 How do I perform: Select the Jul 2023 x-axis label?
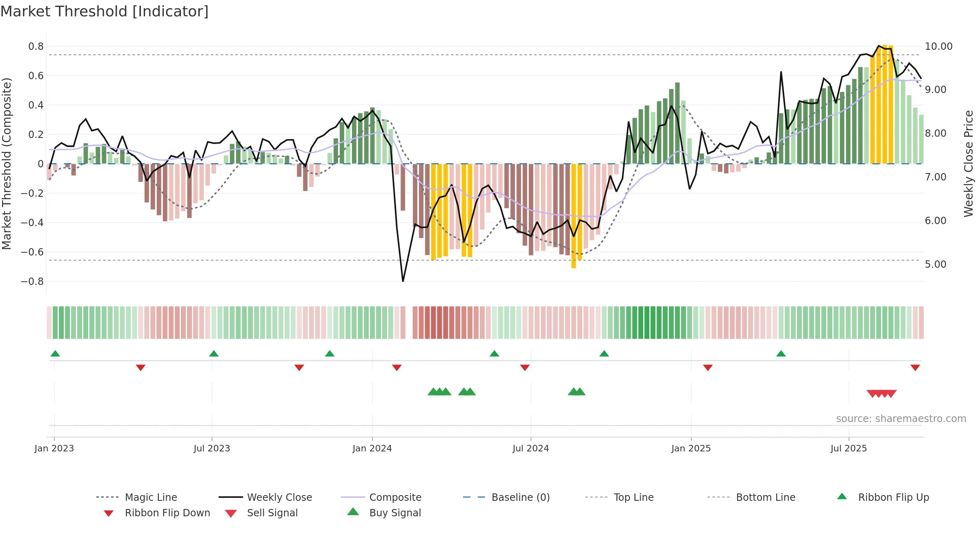(212, 448)
